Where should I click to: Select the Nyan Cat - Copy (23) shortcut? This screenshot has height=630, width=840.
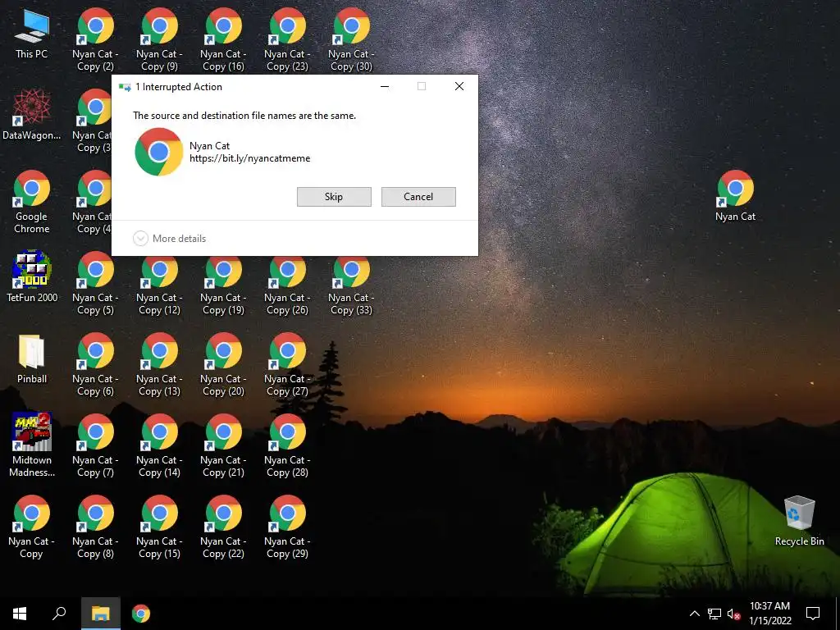tap(287, 39)
